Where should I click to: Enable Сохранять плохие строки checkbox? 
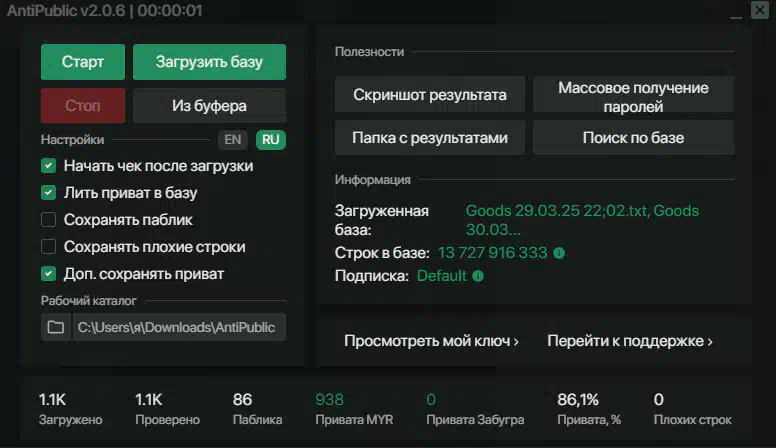pyautogui.click(x=48, y=247)
